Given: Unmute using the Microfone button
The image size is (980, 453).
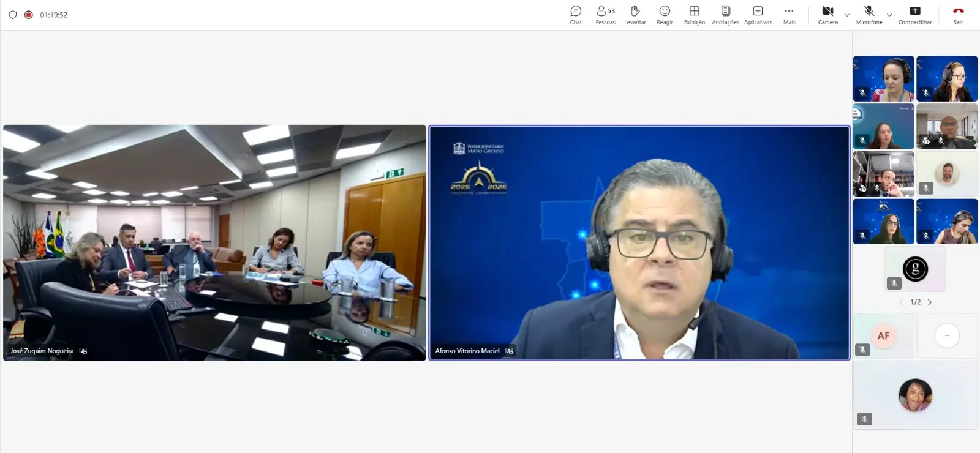Looking at the screenshot, I should [869, 15].
